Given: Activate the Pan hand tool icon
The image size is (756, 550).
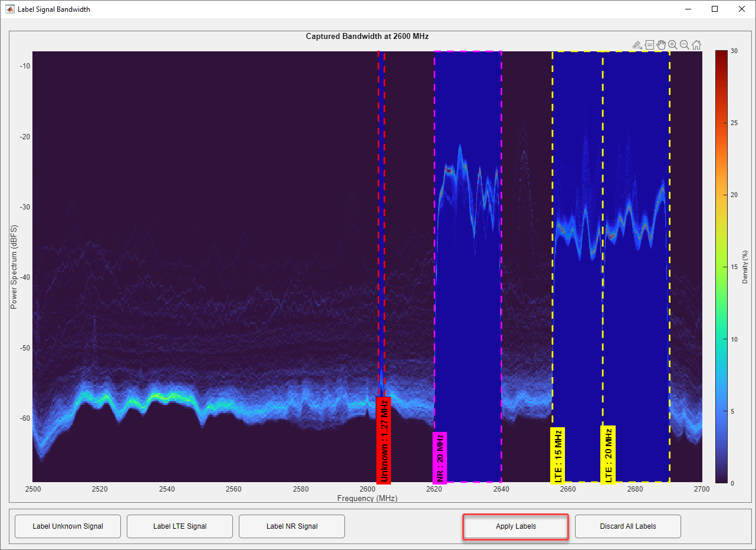Looking at the screenshot, I should pos(660,44).
